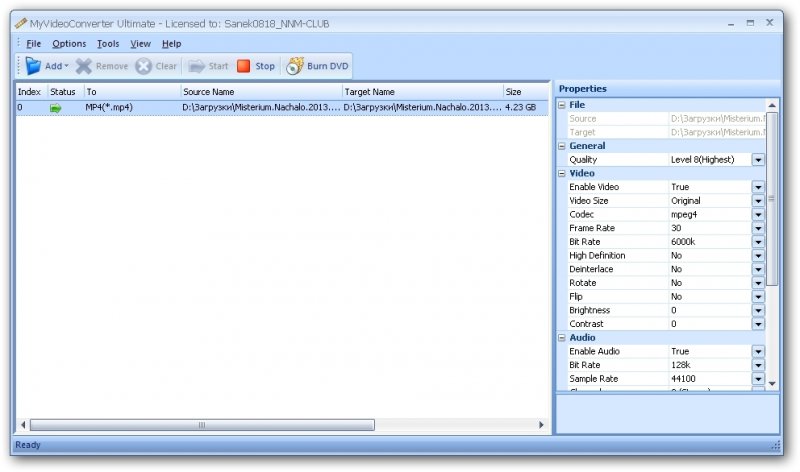The image size is (800, 472).
Task: Open the Sample Rate dropdown arrow
Action: pyautogui.click(x=758, y=379)
